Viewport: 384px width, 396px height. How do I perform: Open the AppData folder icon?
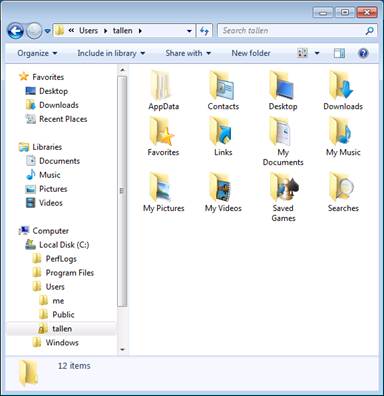coord(161,85)
